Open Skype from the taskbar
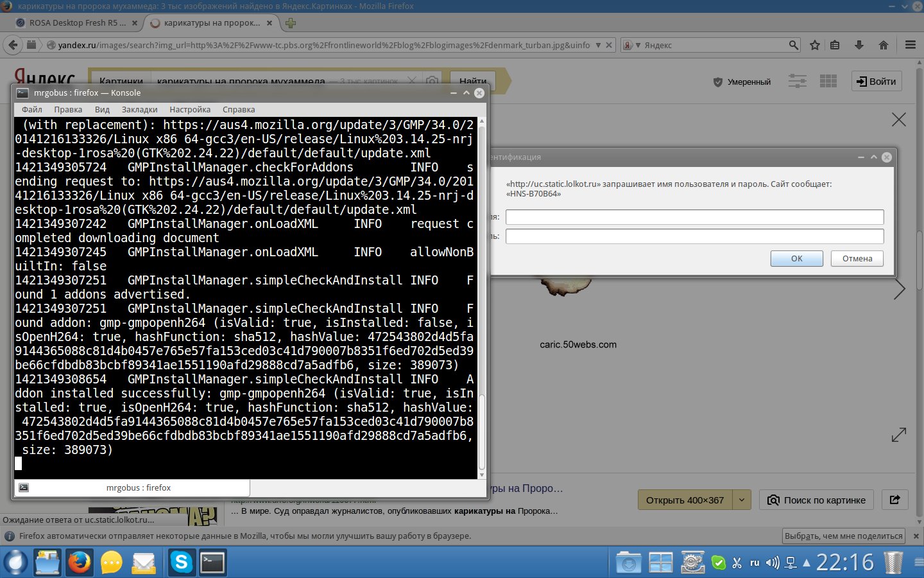 click(182, 563)
